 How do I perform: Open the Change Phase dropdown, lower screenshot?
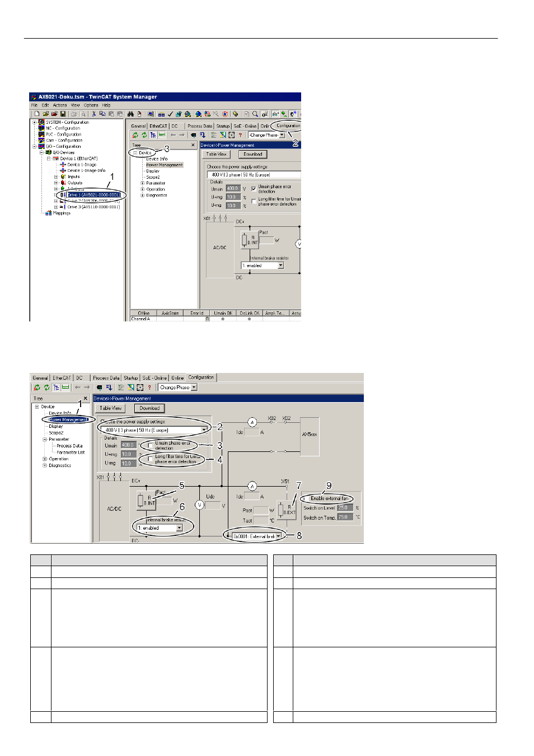pos(194,388)
